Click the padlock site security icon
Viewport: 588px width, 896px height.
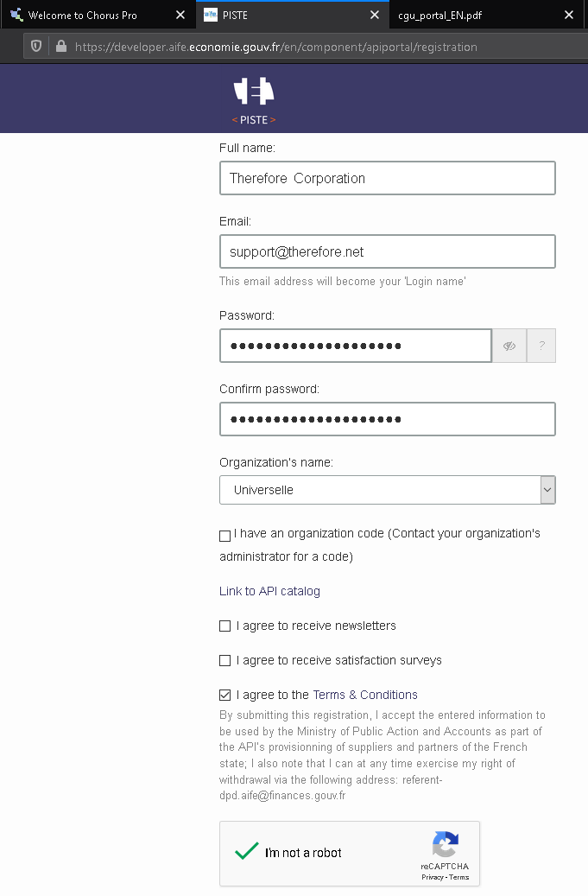click(60, 47)
